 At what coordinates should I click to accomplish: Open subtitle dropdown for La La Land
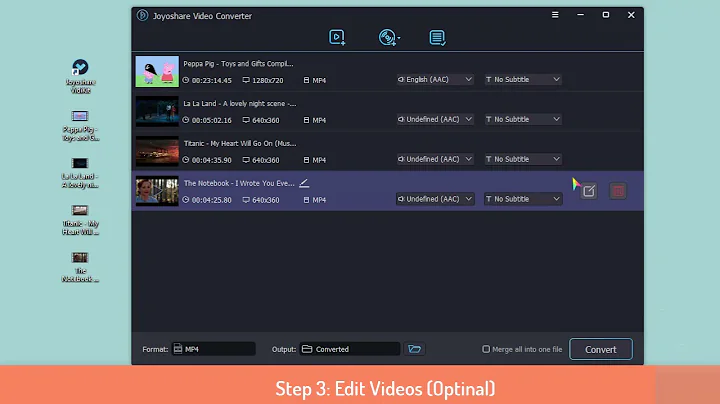[523, 119]
